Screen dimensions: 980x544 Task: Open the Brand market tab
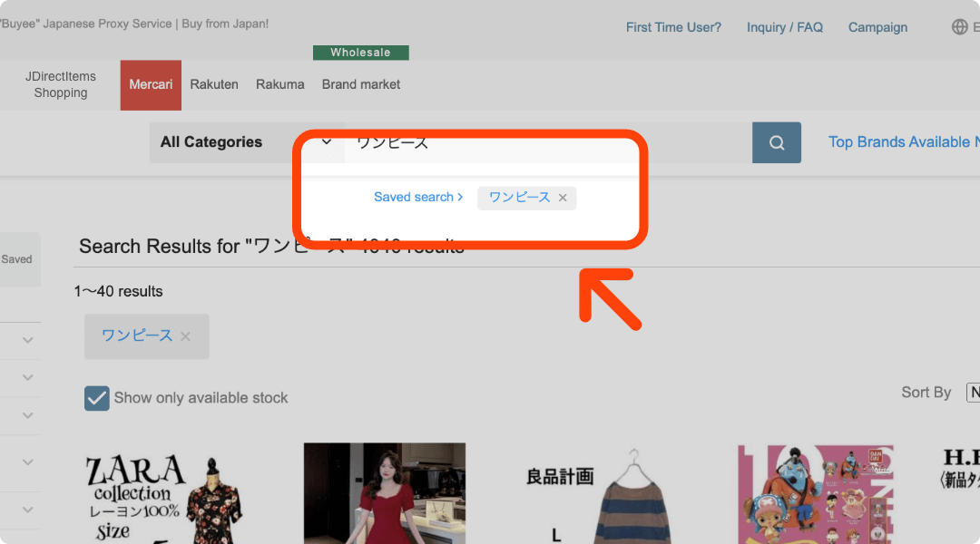tap(360, 84)
